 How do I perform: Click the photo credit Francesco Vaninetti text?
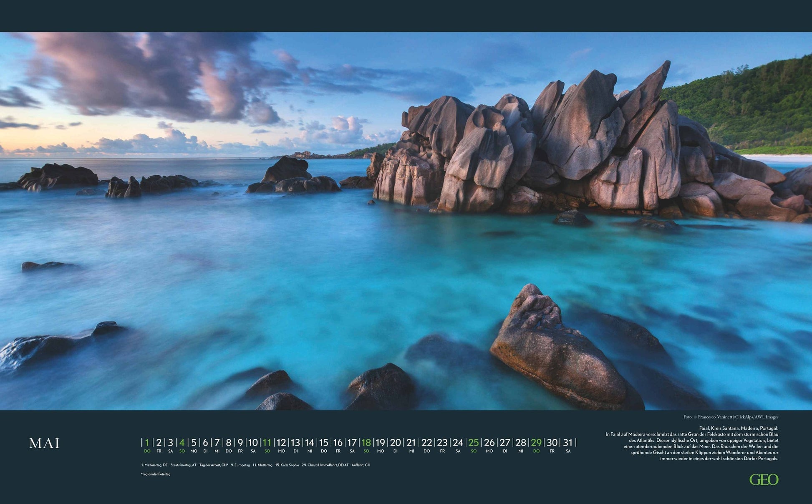click(731, 417)
